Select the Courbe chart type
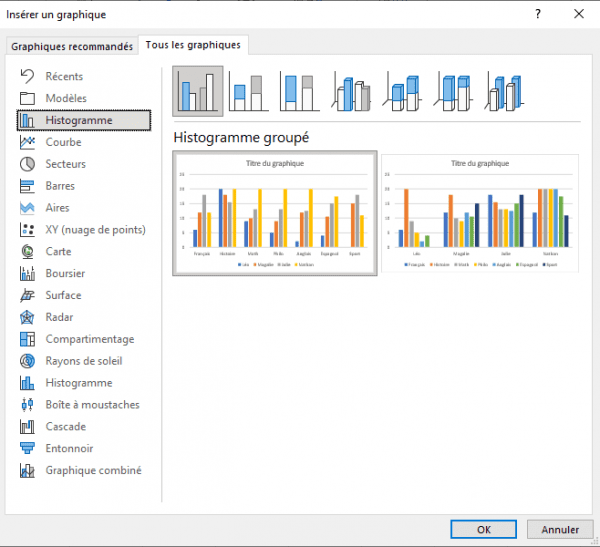 coord(84,142)
